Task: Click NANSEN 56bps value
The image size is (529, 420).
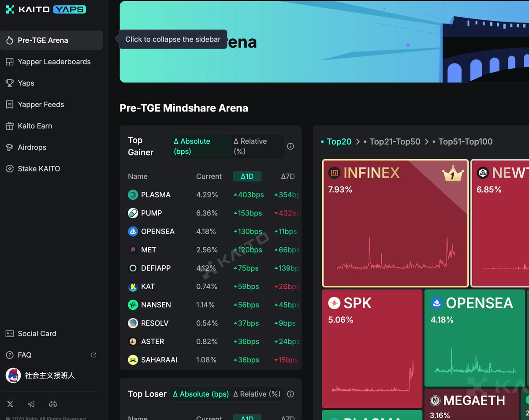Action: (x=246, y=305)
